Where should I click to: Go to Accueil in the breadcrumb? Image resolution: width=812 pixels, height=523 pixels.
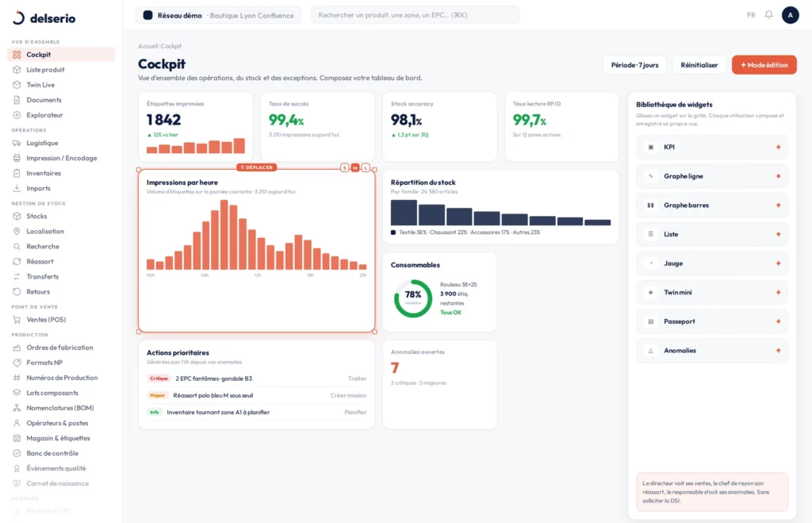point(147,46)
